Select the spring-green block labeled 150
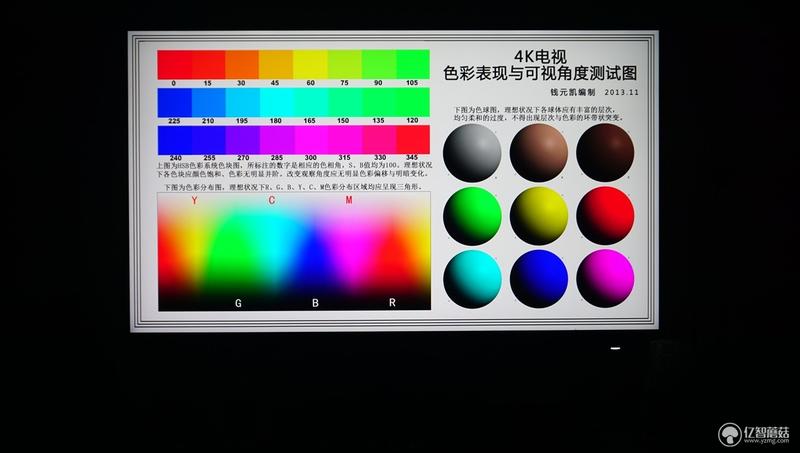Screen dimensions: 800x453 [x=344, y=103]
